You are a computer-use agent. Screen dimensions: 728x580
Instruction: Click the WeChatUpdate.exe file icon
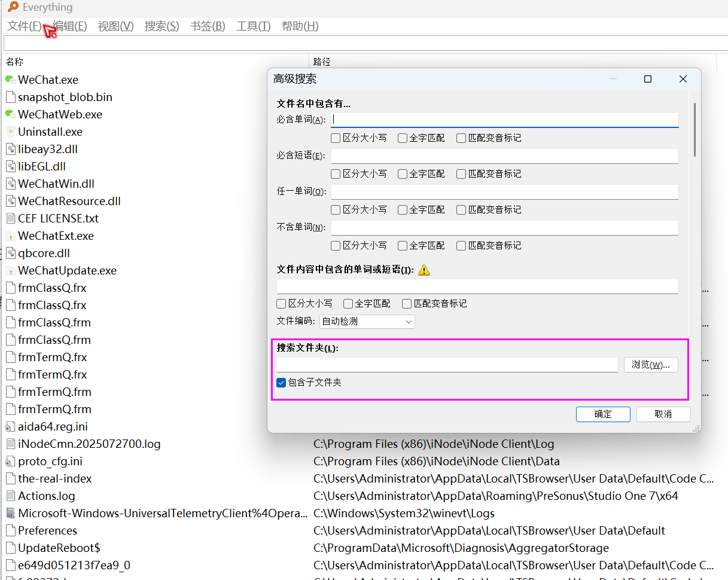10,270
